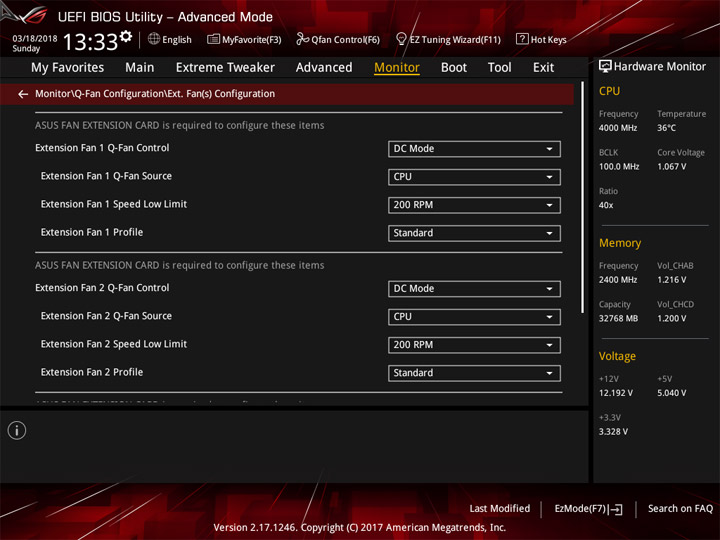This screenshot has width=720, height=540.
Task: Click the settings list vertical scrollbar
Action: click(x=582, y=197)
